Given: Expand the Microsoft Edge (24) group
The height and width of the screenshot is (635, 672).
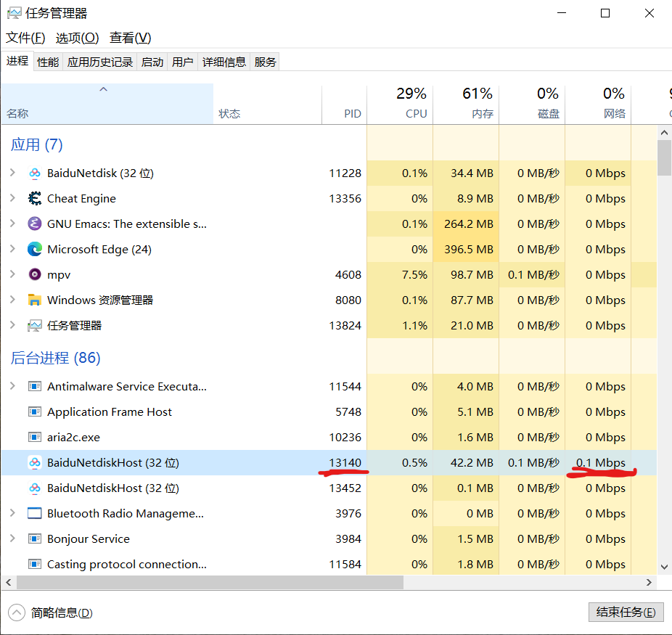Looking at the screenshot, I should (x=12, y=248).
